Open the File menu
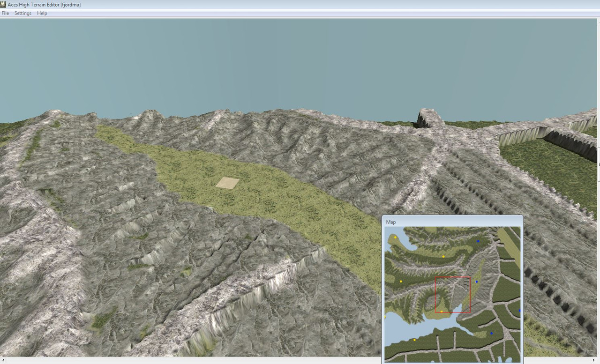The image size is (600, 364). click(5, 13)
